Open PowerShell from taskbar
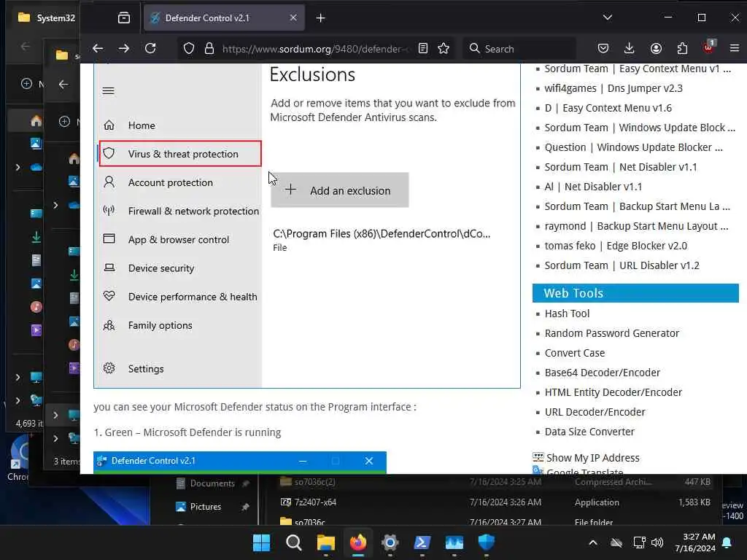The height and width of the screenshot is (560, 747). point(422,542)
